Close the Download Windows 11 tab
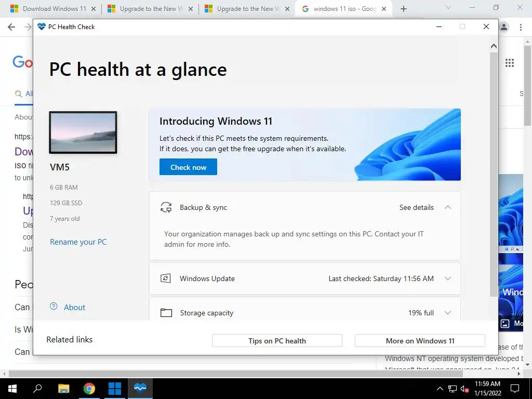 [x=94, y=9]
